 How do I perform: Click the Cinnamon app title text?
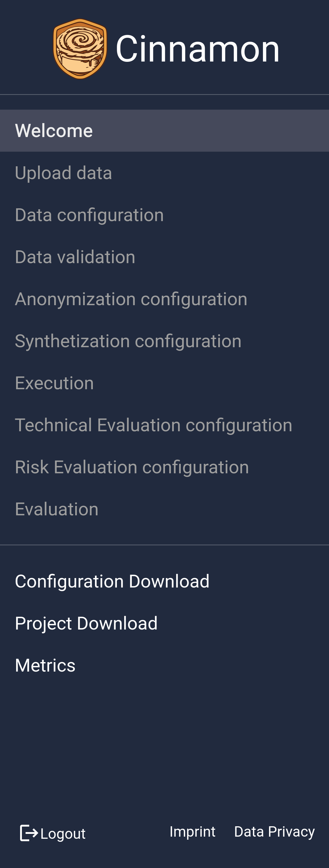click(x=198, y=49)
